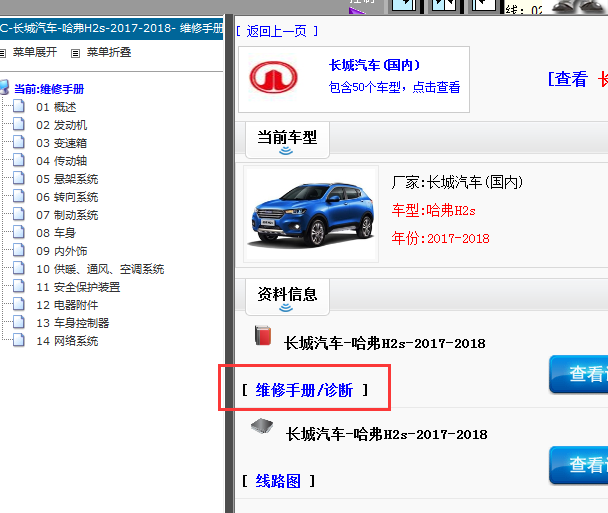Click 包含50个车型,点击查看 link
Screen dimensions: 608x513
394,87
